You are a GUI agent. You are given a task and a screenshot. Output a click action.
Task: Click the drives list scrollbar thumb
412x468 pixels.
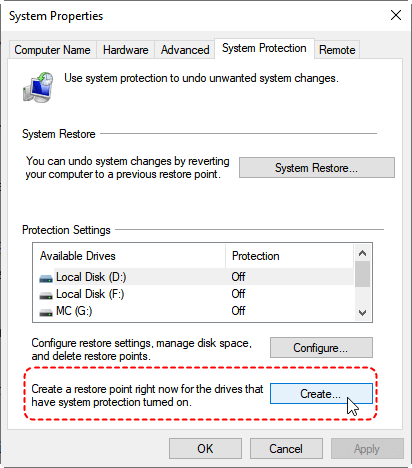(x=362, y=274)
